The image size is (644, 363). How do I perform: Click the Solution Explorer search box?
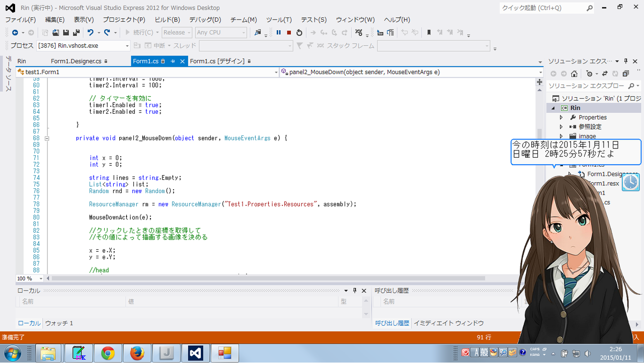(594, 86)
